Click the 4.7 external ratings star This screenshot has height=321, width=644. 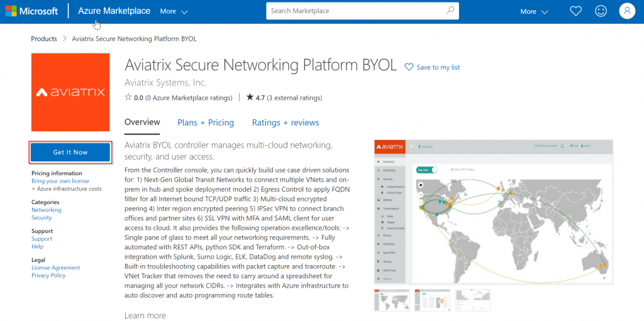pos(250,97)
